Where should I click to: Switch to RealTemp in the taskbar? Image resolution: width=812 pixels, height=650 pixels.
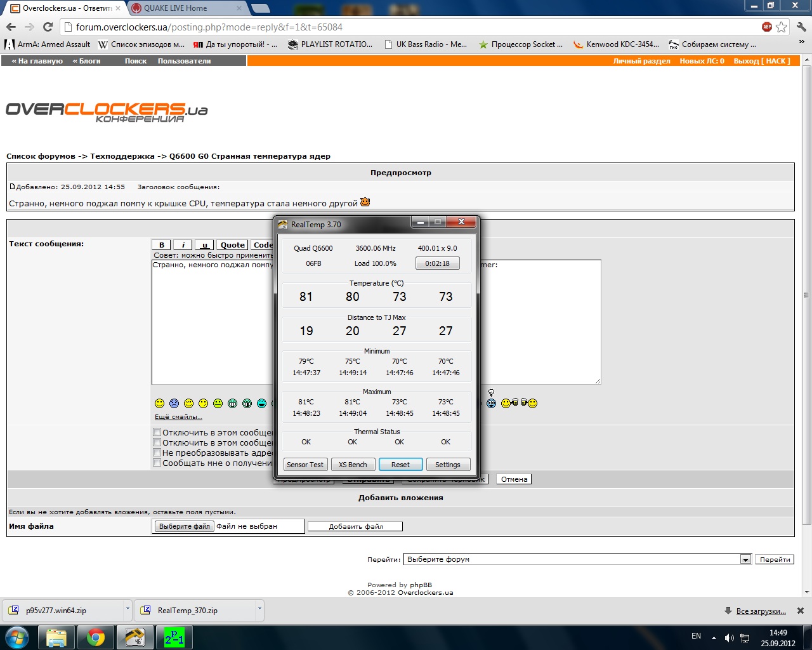pos(134,637)
